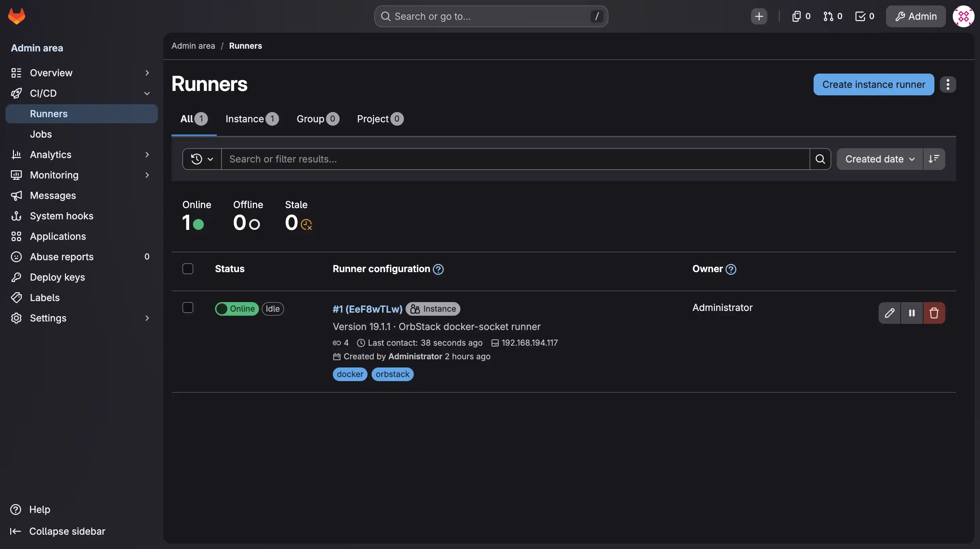
Task: Switch to the All runners tab
Action: tap(194, 119)
